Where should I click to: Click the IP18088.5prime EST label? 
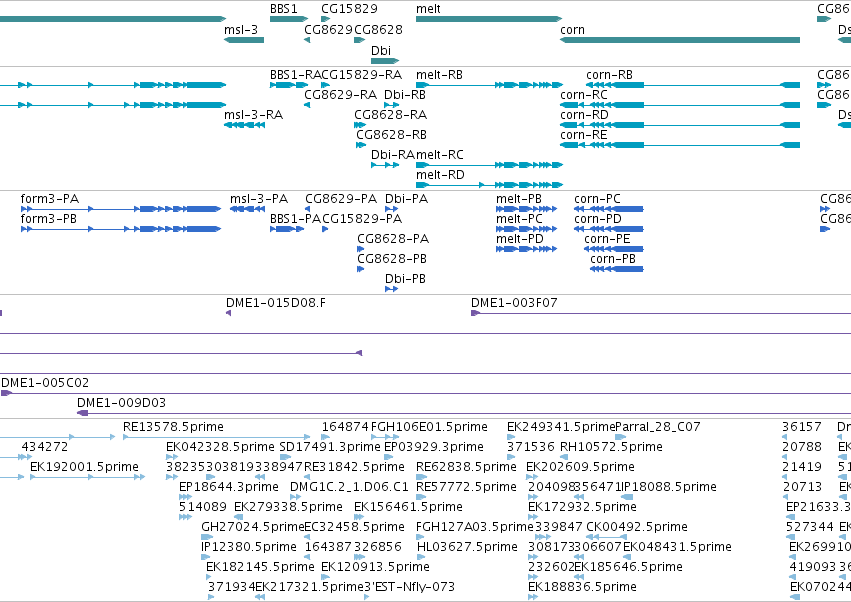tap(669, 487)
